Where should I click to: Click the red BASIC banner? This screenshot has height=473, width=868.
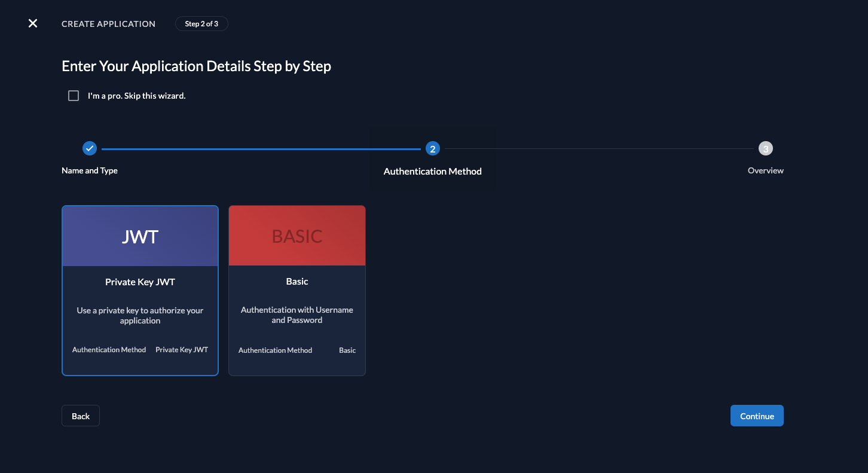click(297, 236)
